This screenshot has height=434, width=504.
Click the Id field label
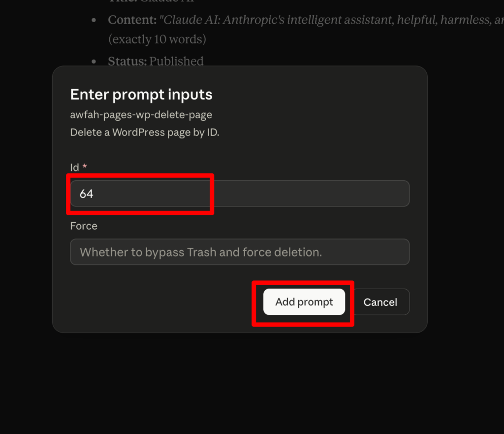click(x=74, y=167)
